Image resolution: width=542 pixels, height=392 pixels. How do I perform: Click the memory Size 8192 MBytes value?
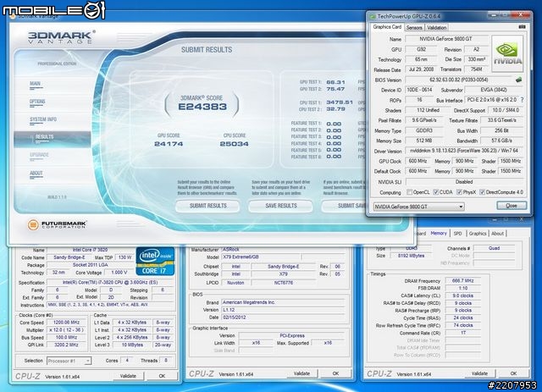pos(411,256)
